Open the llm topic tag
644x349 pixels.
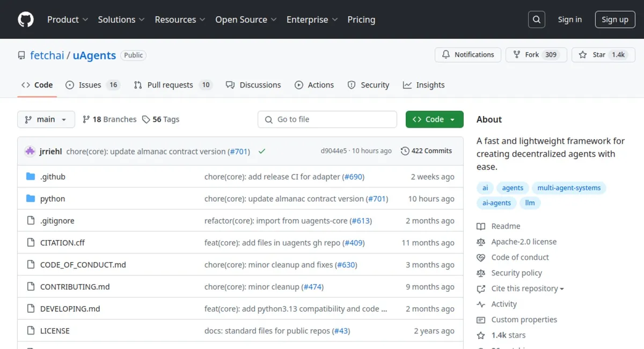[x=530, y=203]
